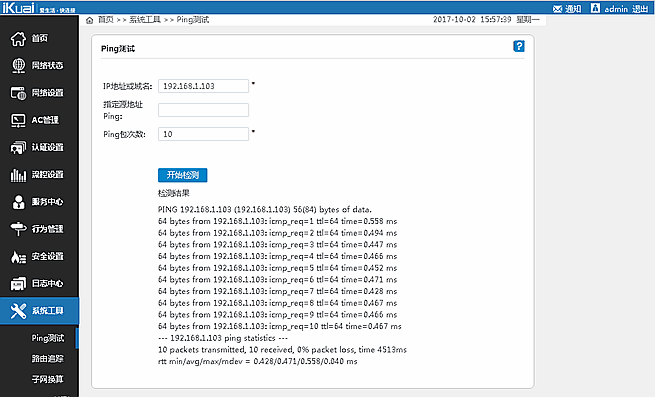Click the 通知 link in header

(573, 9)
